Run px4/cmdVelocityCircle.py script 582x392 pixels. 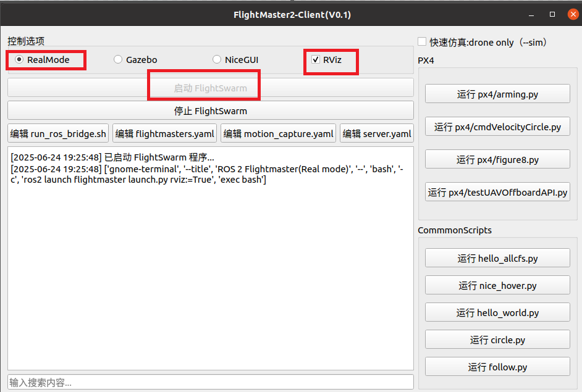(x=497, y=127)
